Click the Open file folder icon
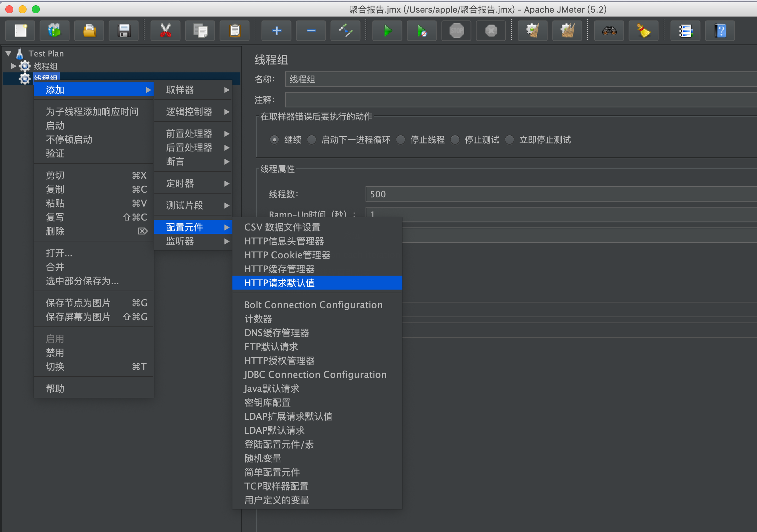The height and width of the screenshot is (532, 757). [89, 31]
